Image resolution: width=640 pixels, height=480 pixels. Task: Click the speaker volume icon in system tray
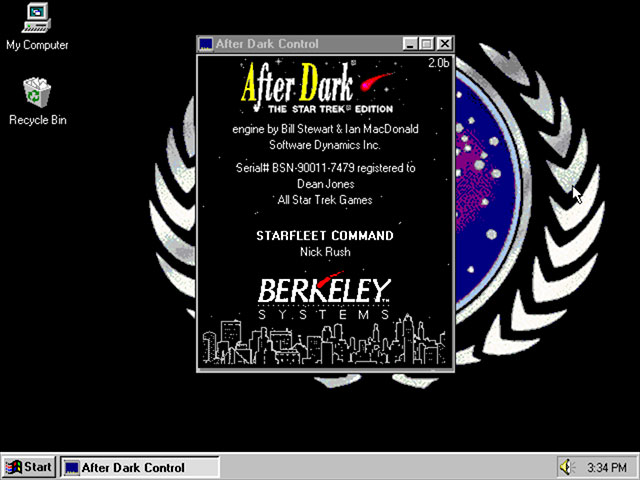(x=568, y=467)
